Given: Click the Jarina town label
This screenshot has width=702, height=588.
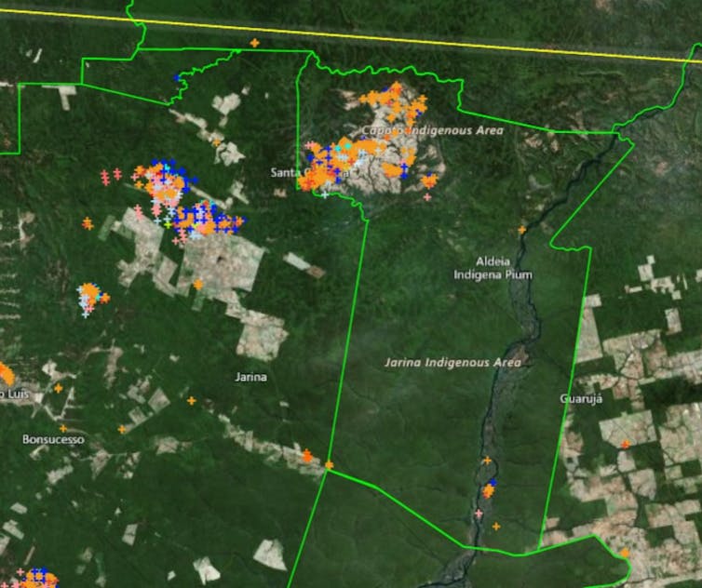Looking at the screenshot, I should point(251,377).
